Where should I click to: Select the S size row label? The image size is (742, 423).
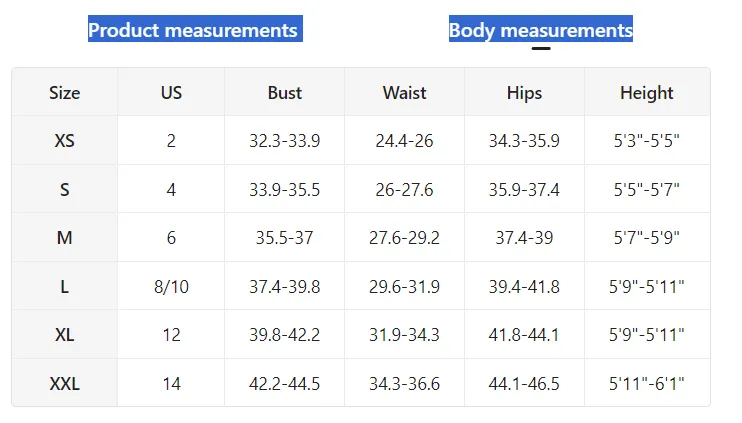pyautogui.click(x=64, y=190)
